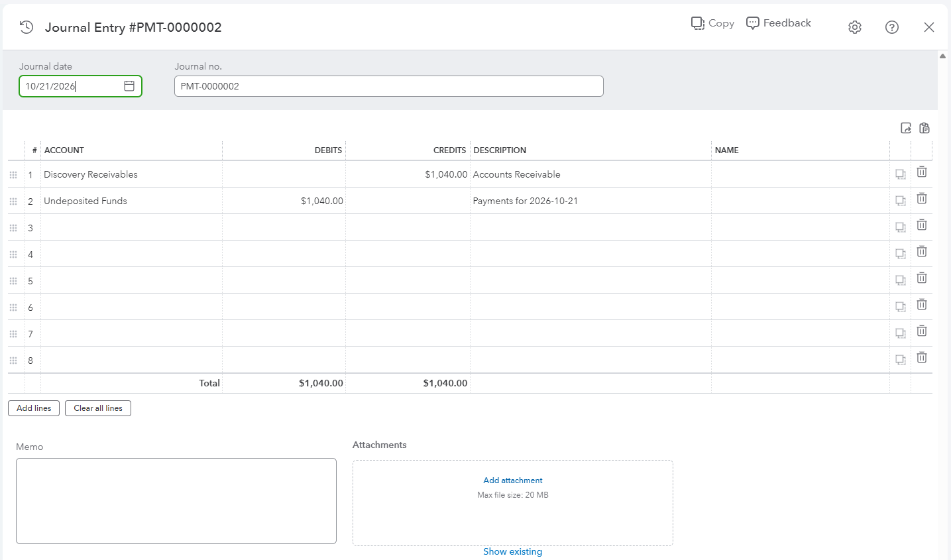
Task: Open the settings gear icon
Action: pyautogui.click(x=855, y=27)
